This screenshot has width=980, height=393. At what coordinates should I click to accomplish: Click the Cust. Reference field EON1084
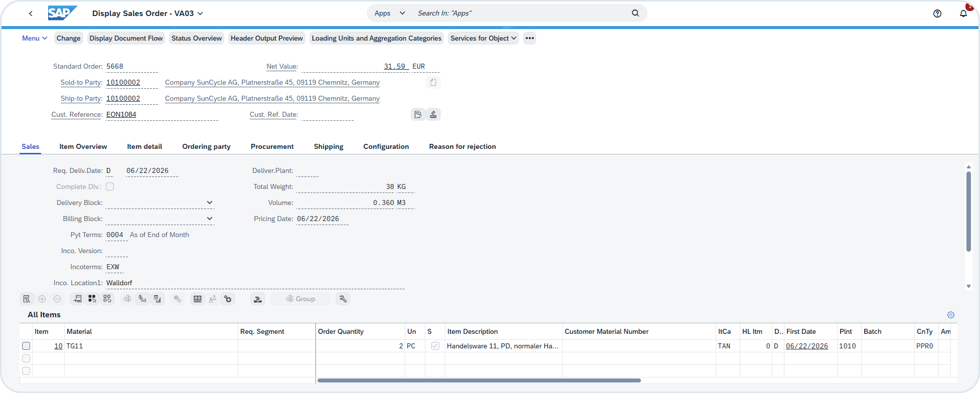[162, 114]
